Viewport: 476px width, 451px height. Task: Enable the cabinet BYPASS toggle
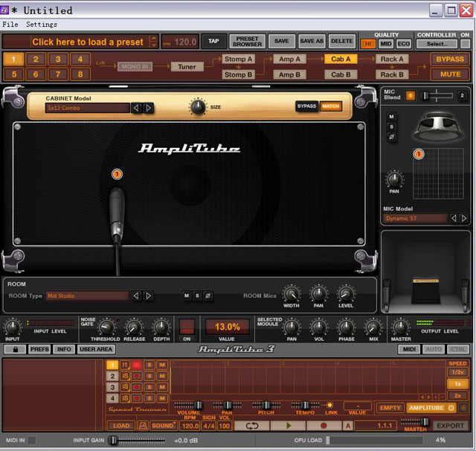click(x=306, y=106)
